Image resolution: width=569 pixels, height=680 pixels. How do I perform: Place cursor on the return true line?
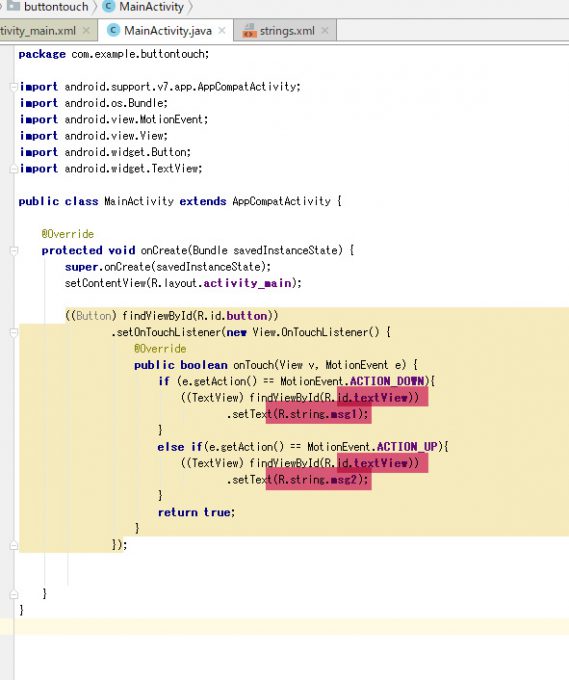coord(196,512)
